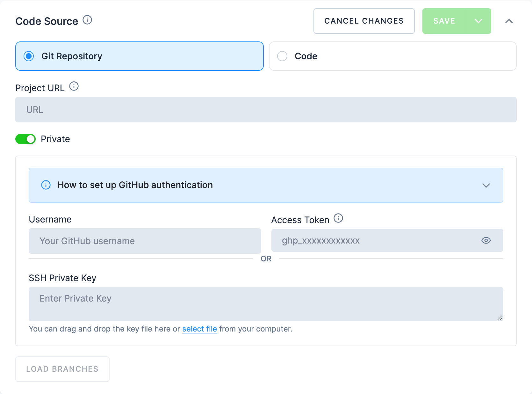Toggle the Private switch off

pyautogui.click(x=25, y=139)
